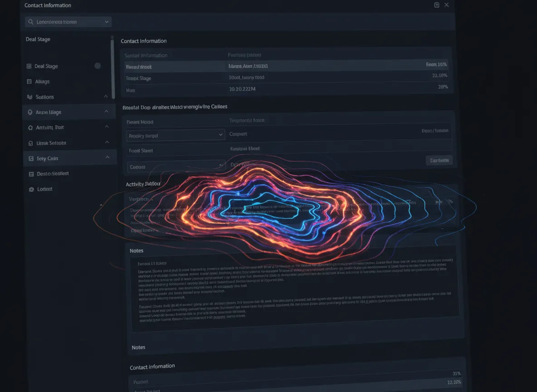The width and height of the screenshot is (537, 392).
Task: Click the Antsiltt Burt icon
Action: click(x=30, y=127)
